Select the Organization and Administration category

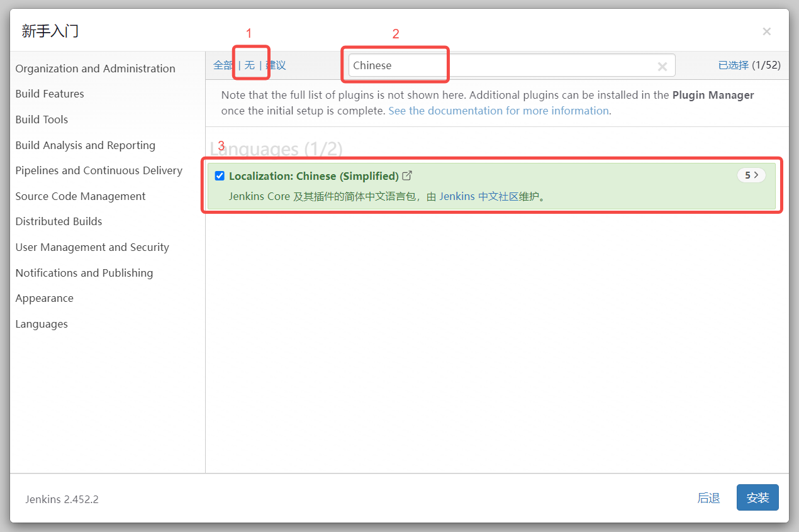pos(95,69)
